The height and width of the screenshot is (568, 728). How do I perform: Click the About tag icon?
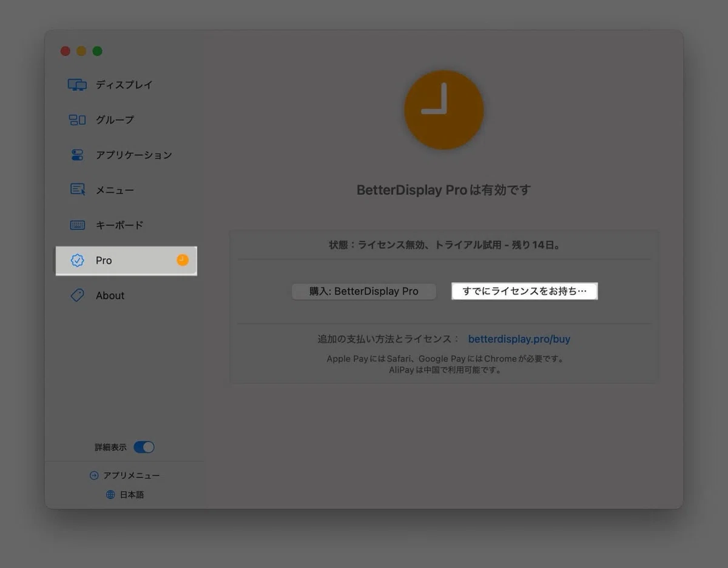click(x=77, y=295)
